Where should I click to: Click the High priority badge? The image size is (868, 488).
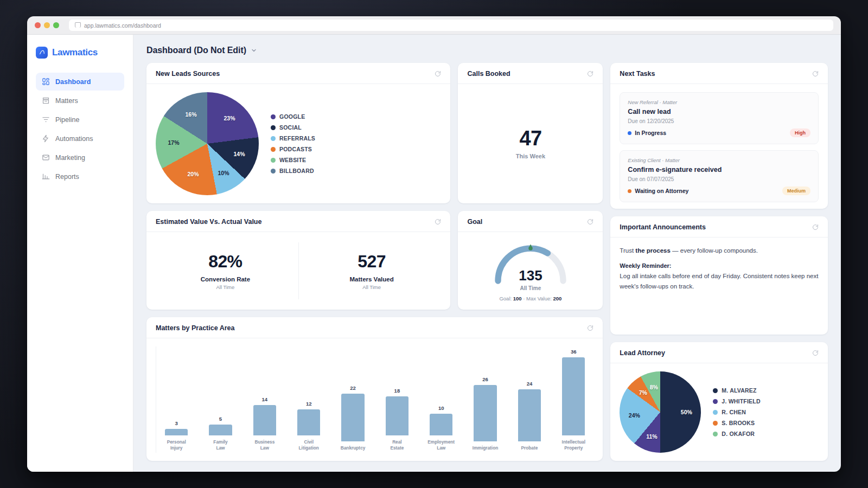pos(800,133)
